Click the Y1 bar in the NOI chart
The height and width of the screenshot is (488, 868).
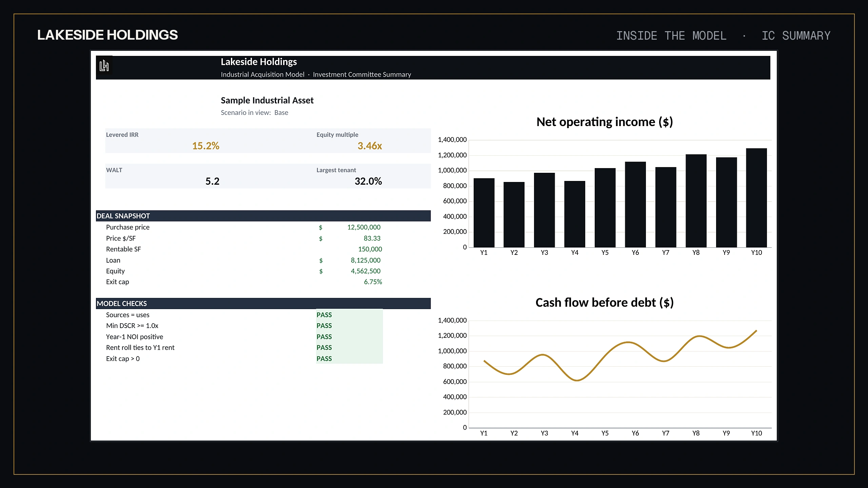point(484,213)
